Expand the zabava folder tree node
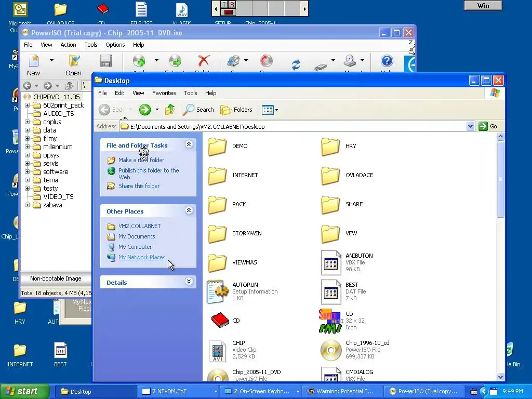 pyautogui.click(x=28, y=205)
